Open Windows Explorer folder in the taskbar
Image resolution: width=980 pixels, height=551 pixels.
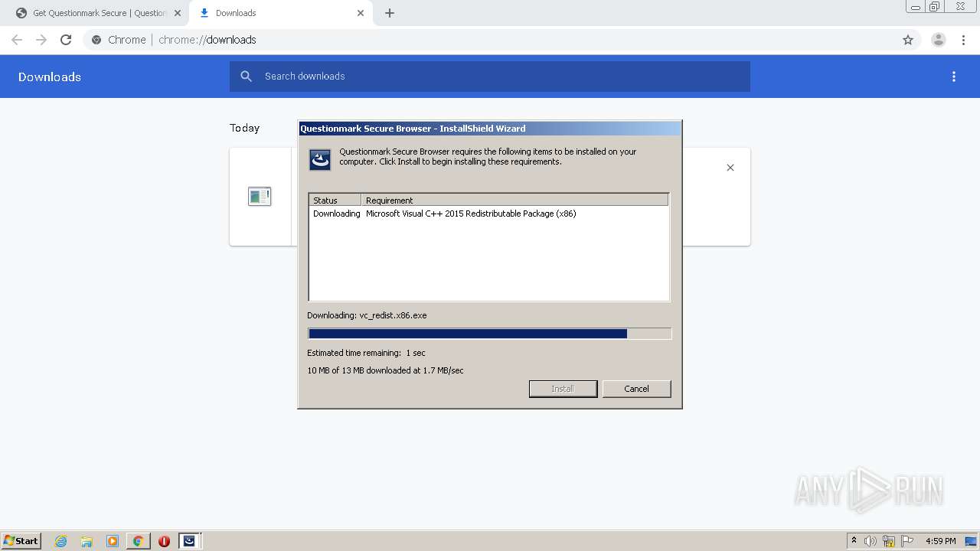[87, 541]
